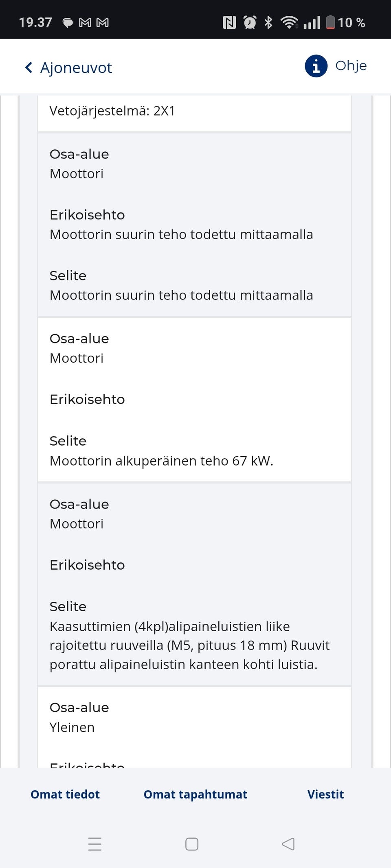Tap the blue info icon beside Ohje
Screen dimensions: 391x868
click(316, 66)
